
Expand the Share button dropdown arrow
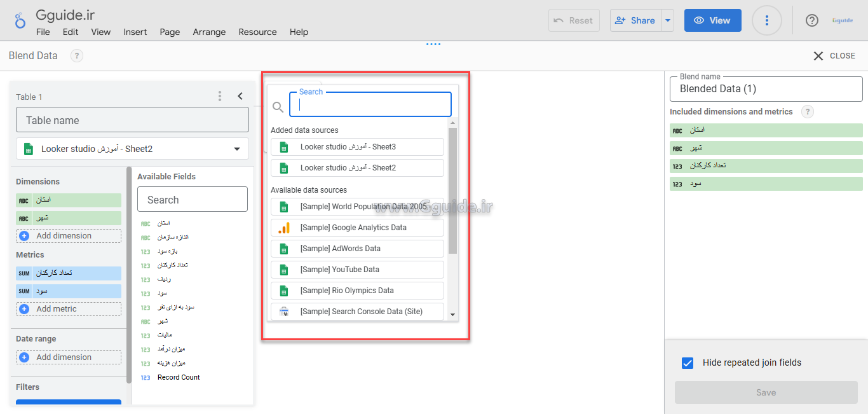pyautogui.click(x=667, y=20)
